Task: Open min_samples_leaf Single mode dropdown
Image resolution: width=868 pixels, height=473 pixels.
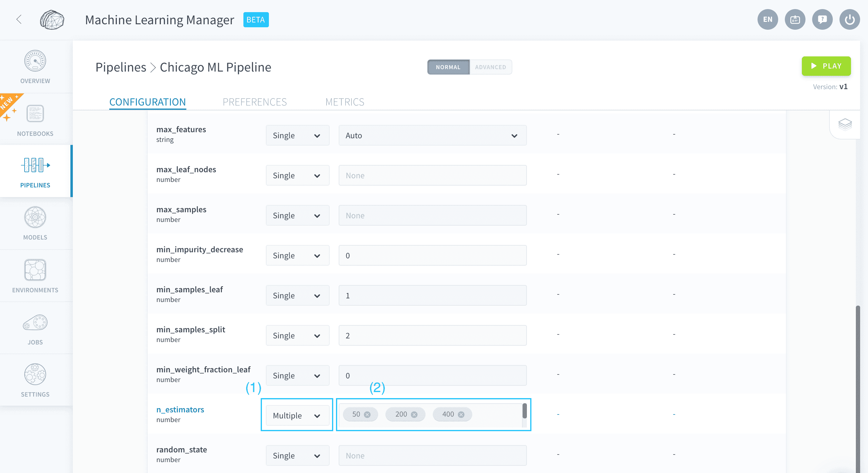Action: click(297, 296)
